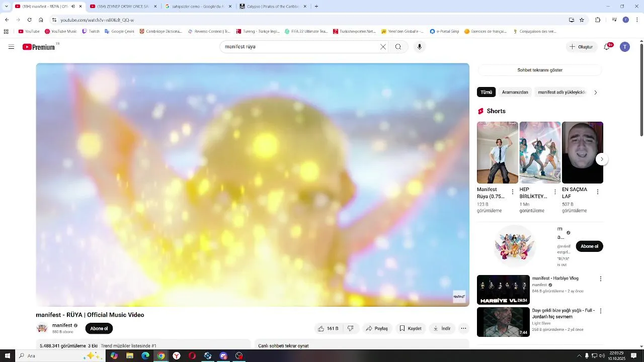Open Yandex browser from the taskbar
Viewport: 644px width, 362px height.
pos(177,355)
